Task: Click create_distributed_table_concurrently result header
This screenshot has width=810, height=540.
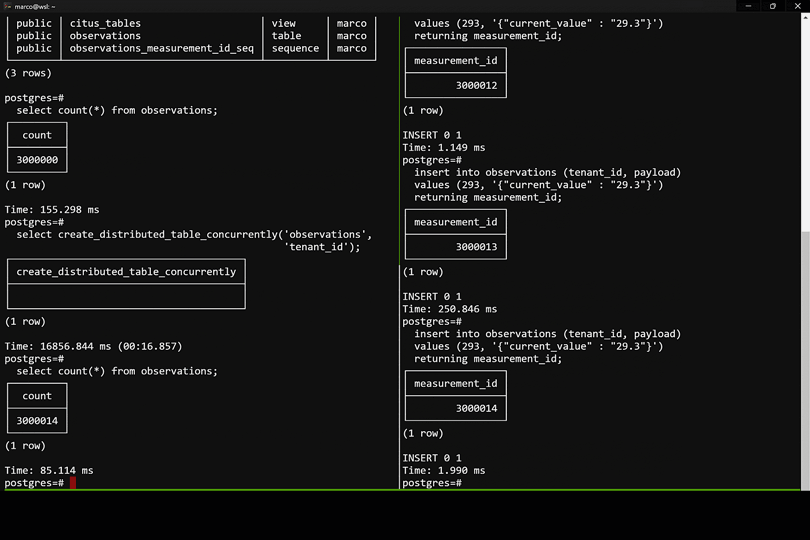Action: (x=126, y=271)
